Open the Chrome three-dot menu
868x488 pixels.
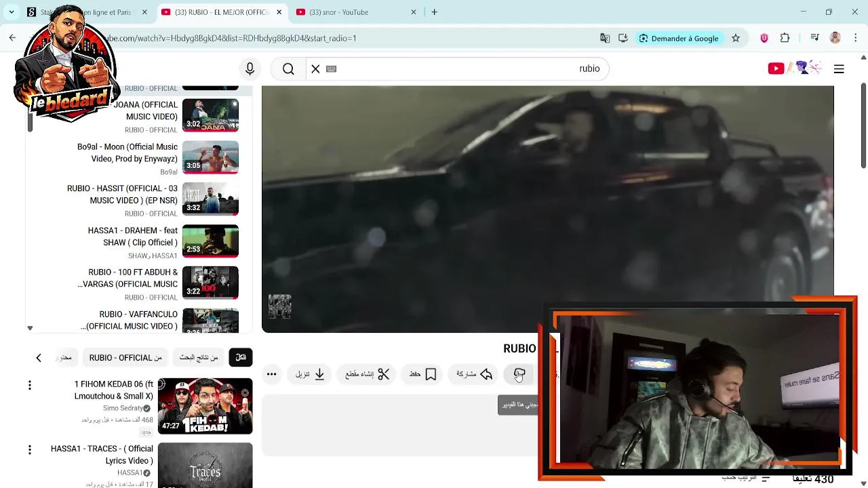click(x=855, y=38)
